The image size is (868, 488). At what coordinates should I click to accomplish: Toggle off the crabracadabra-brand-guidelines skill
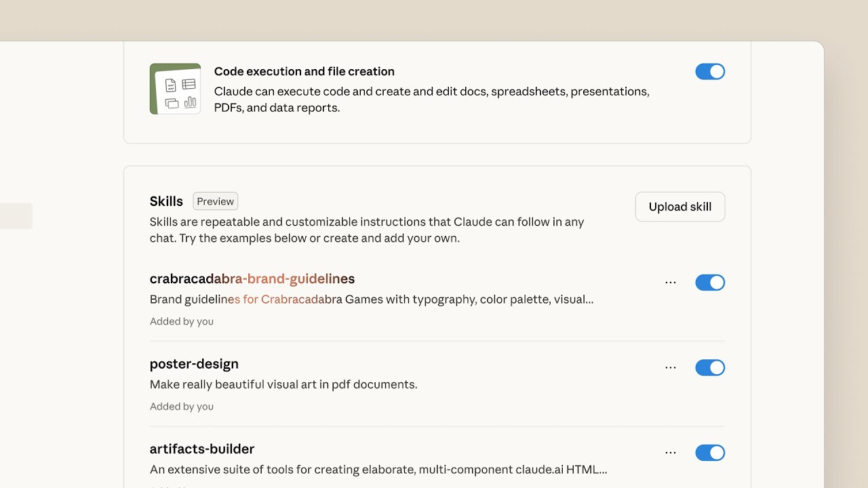710,282
